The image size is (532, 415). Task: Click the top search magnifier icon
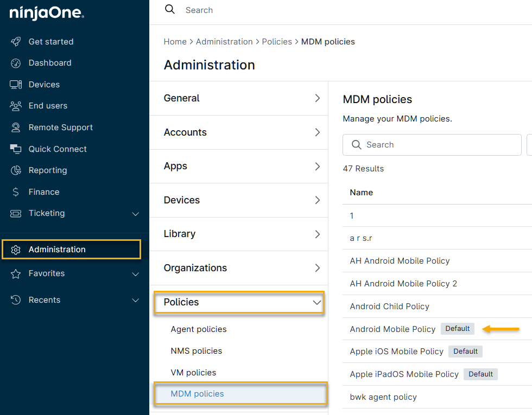pos(169,9)
